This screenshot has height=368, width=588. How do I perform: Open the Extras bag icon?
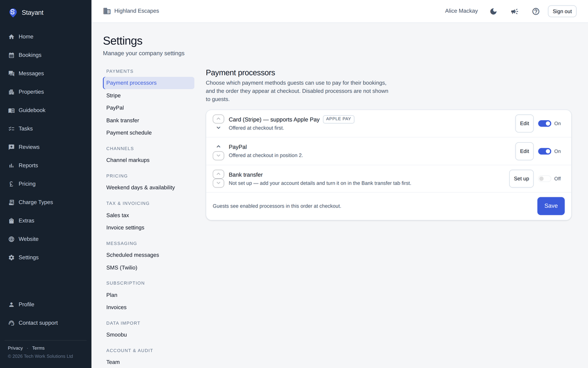coord(11,221)
